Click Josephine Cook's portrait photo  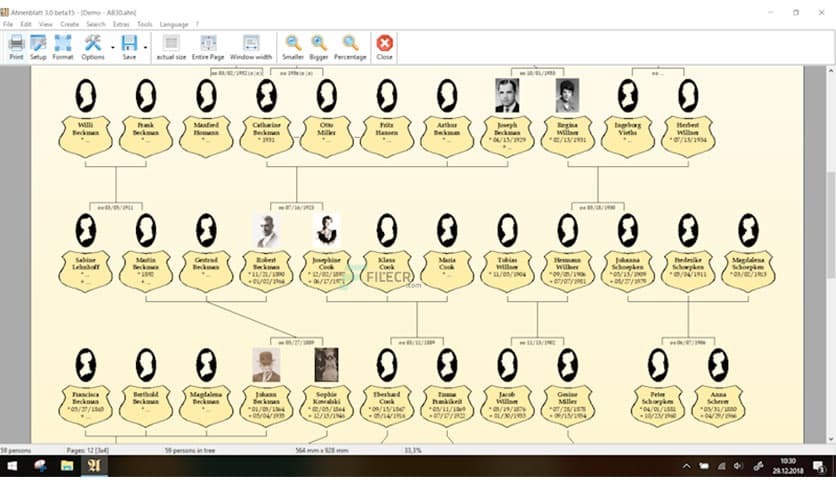click(326, 231)
